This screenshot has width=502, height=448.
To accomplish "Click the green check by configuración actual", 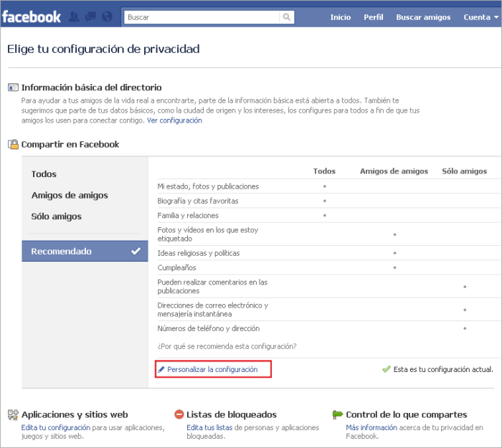I will click(x=387, y=369).
